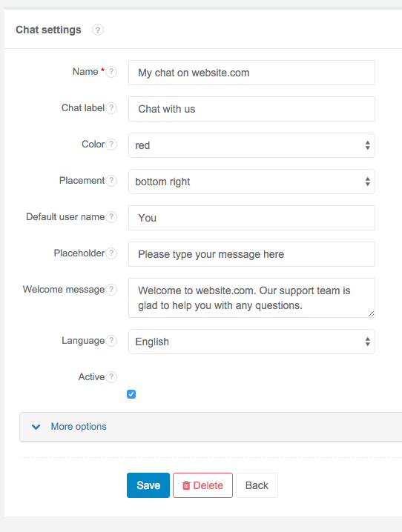The image size is (402, 532).
Task: Click the Back button
Action: tap(257, 485)
